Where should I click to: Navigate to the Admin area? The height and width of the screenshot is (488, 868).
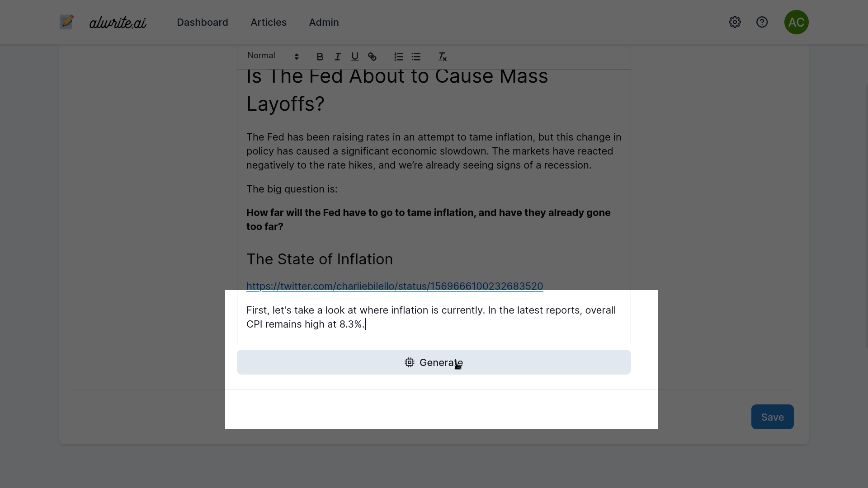point(324,22)
